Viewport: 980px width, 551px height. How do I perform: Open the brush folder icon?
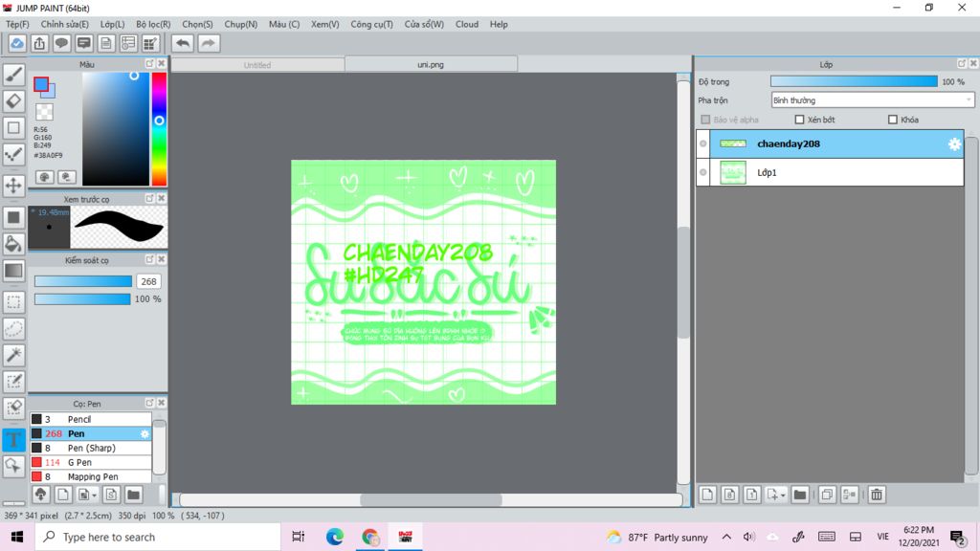click(x=133, y=495)
